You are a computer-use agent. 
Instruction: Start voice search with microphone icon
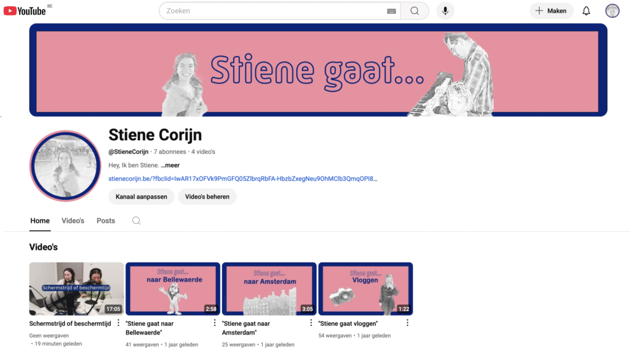click(x=445, y=11)
